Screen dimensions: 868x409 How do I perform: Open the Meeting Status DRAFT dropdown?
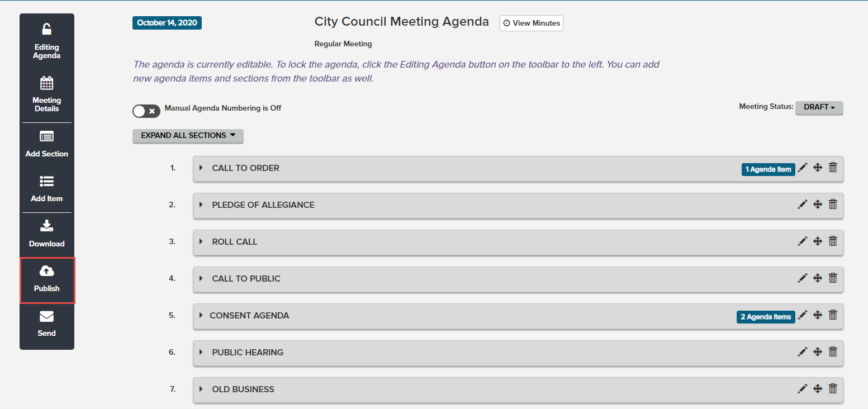tap(819, 107)
